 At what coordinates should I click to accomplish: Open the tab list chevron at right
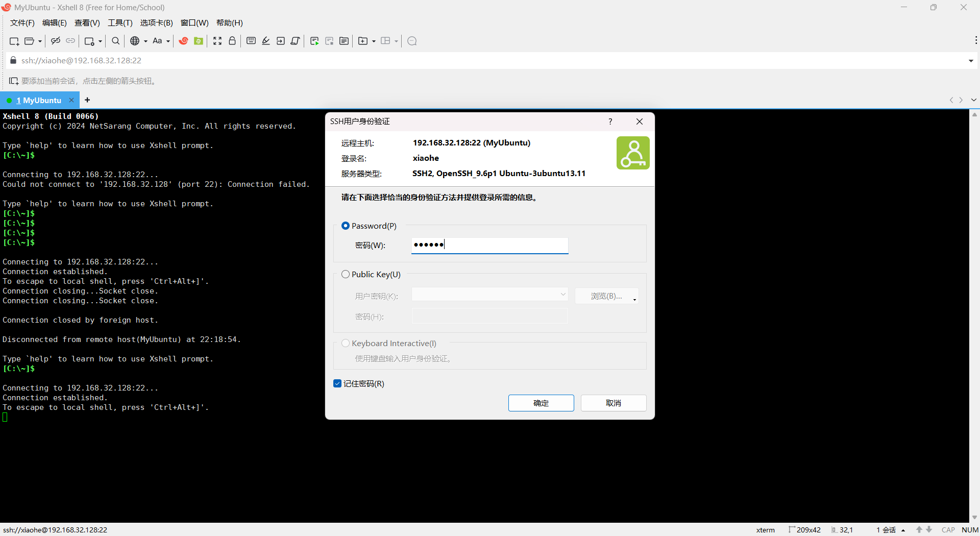[x=974, y=100]
